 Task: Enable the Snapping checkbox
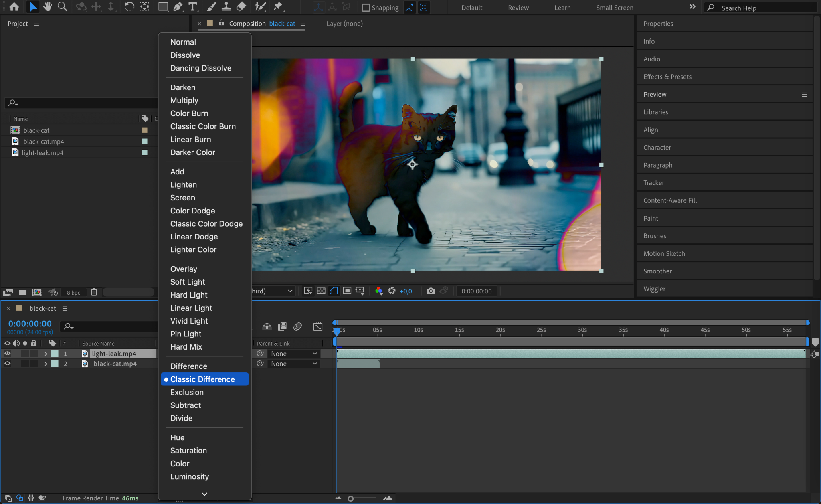(x=366, y=8)
